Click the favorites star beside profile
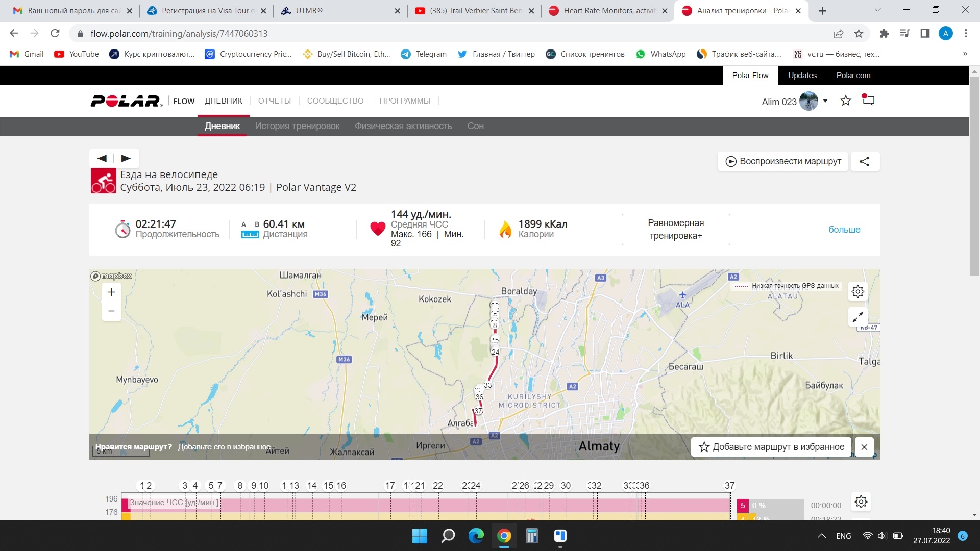980x551 pixels. (x=846, y=101)
